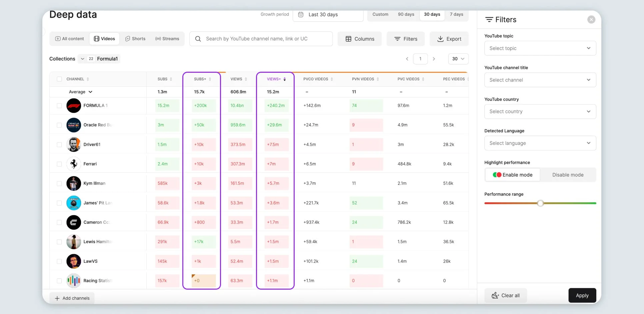This screenshot has height=314, width=644.
Task: Switch to the All content tab
Action: [x=70, y=39]
